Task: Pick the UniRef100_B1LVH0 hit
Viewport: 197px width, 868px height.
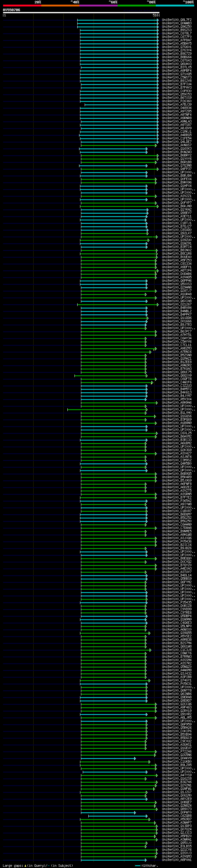Action: tap(177, 413)
